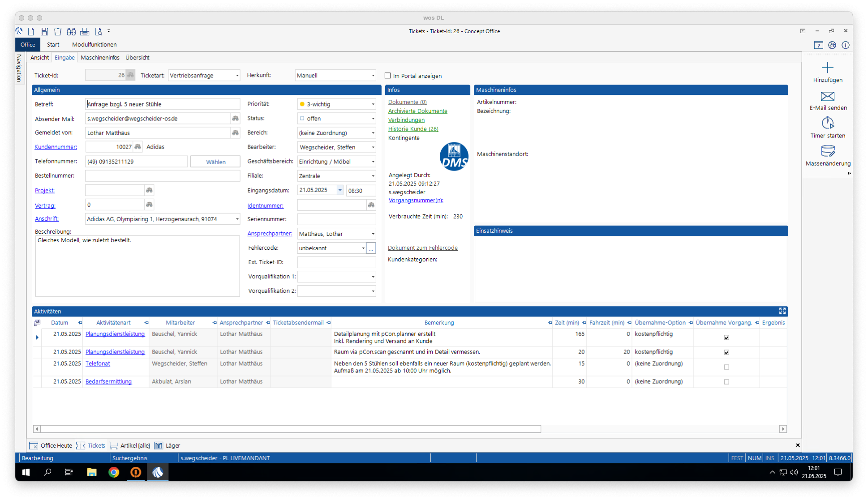Open Massenänderung database icon
The height and width of the screenshot is (500, 868).
tap(827, 151)
